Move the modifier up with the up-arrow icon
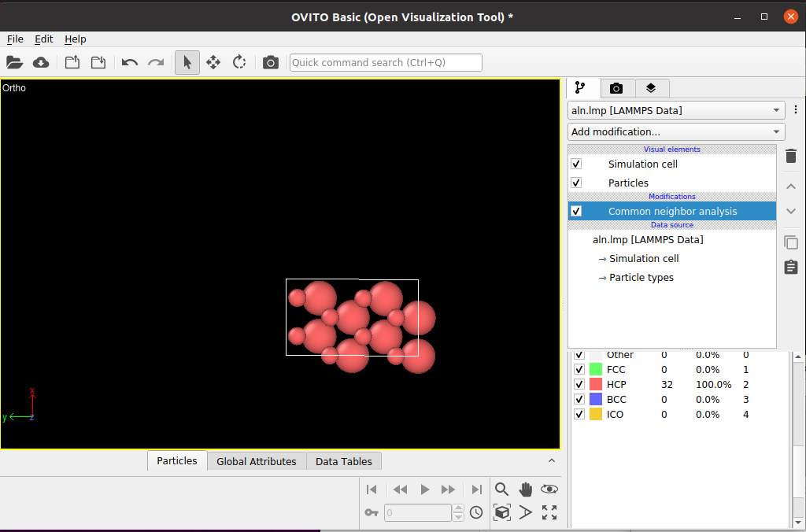The image size is (806, 532). [x=791, y=186]
